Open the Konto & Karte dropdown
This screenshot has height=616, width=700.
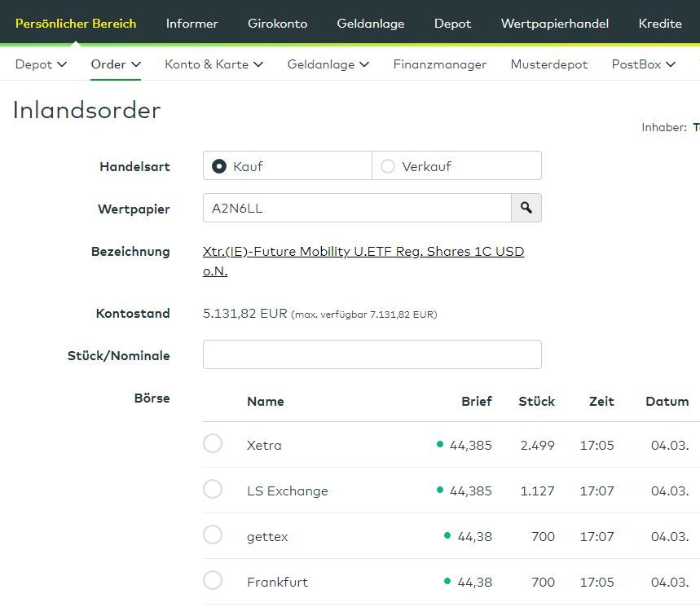[x=214, y=64]
